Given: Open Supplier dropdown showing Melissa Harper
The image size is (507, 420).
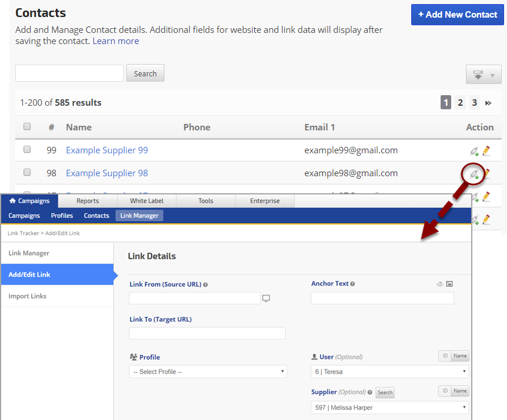Looking at the screenshot, I should point(390,408).
